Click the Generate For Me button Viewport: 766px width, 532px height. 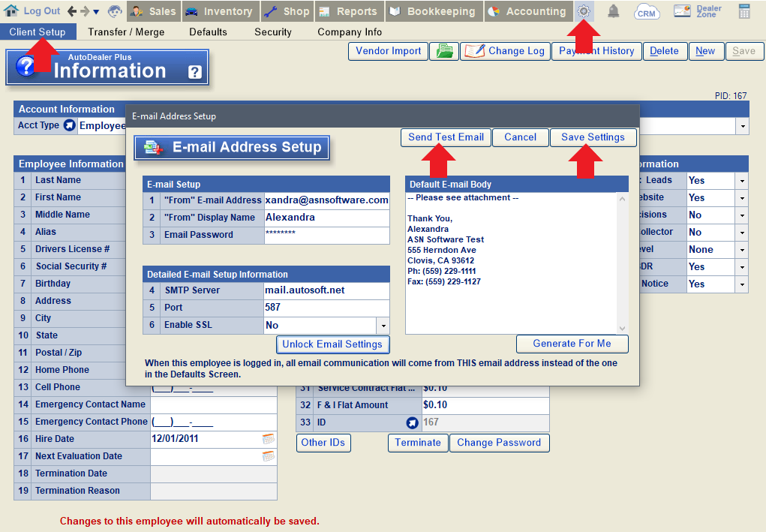click(572, 344)
